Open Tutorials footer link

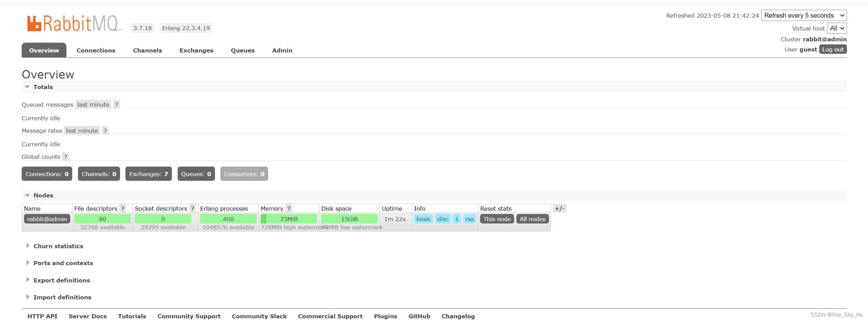[132, 316]
